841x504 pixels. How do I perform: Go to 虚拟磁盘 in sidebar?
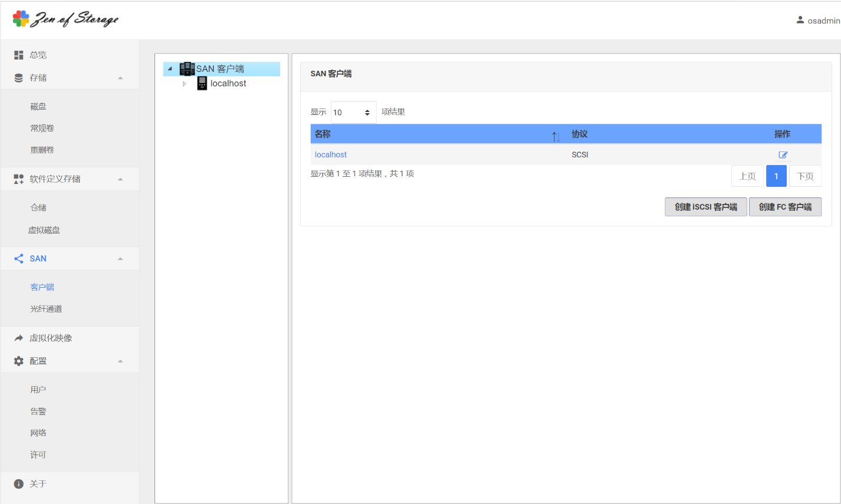44,230
